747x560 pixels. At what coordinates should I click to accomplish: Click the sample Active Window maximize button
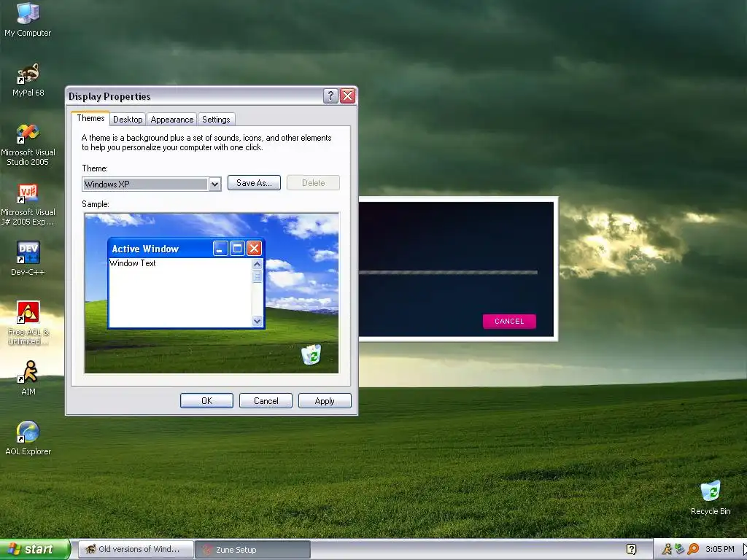pos(237,248)
